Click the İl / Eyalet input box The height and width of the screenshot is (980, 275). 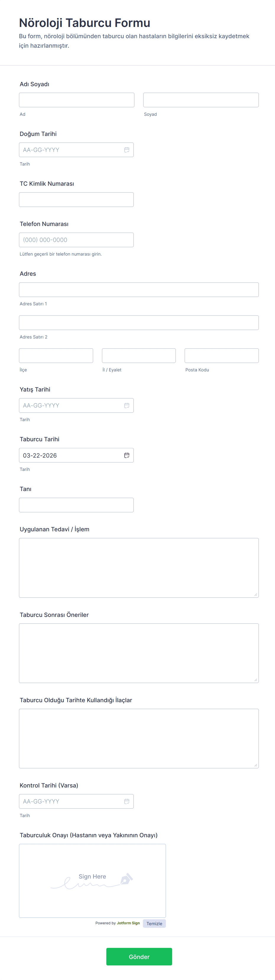pos(139,356)
